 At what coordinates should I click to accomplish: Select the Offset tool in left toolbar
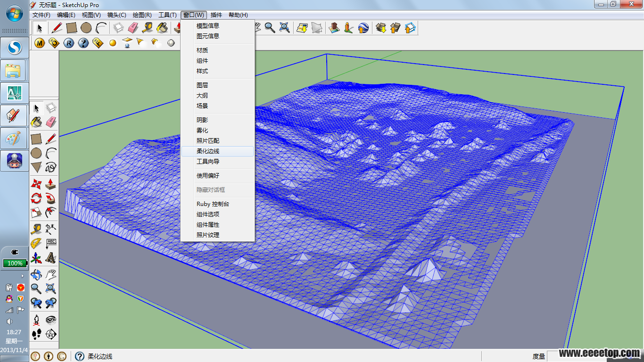pos(51,213)
